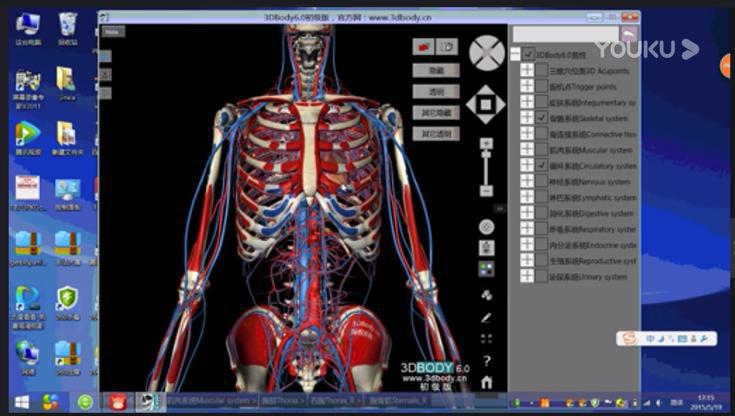This screenshot has height=416, width=735.
Task: Expand the Urinary system node
Action: pyautogui.click(x=527, y=276)
